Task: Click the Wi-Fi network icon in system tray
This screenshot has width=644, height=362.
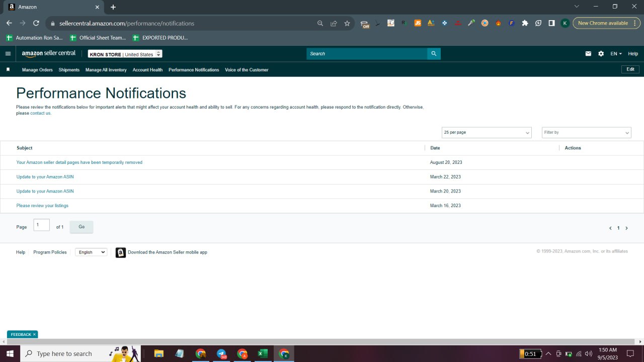Action: coord(579,353)
